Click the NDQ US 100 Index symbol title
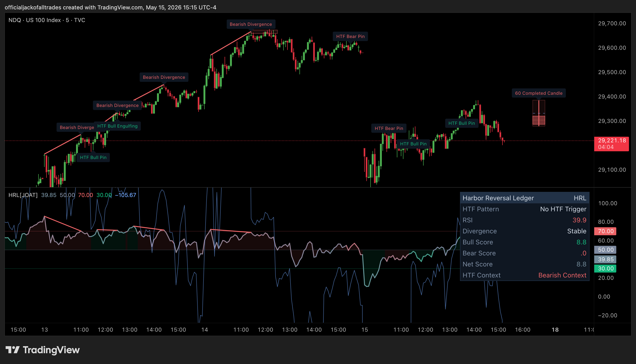Image resolution: width=636 pixels, height=364 pixels. pos(47,20)
